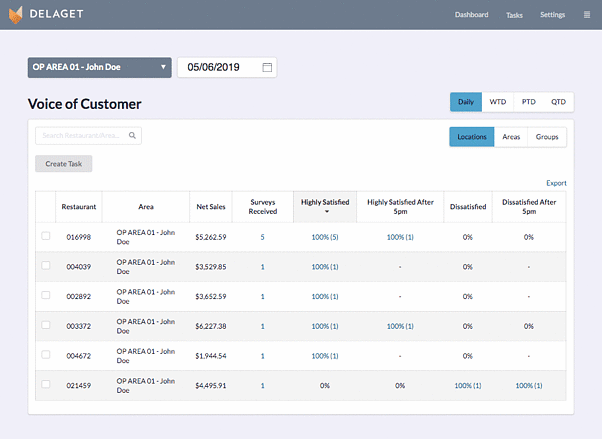Switch to the WTD period tab
Image resolution: width=602 pixels, height=439 pixels.
pyautogui.click(x=497, y=102)
